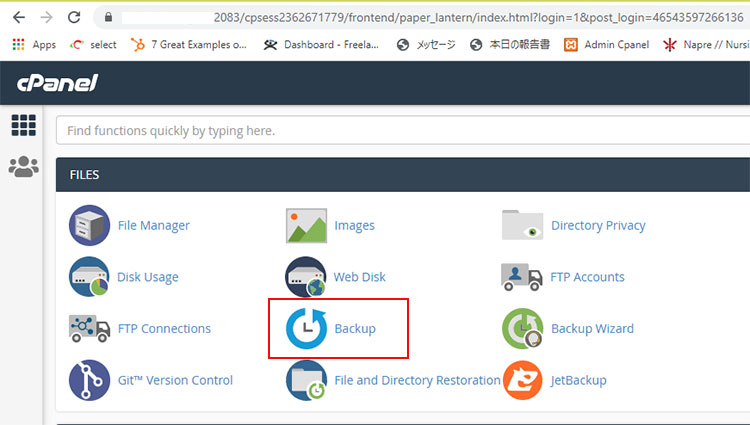Open the User Manager people icon
Image resolution: width=750 pixels, height=425 pixels.
click(23, 167)
